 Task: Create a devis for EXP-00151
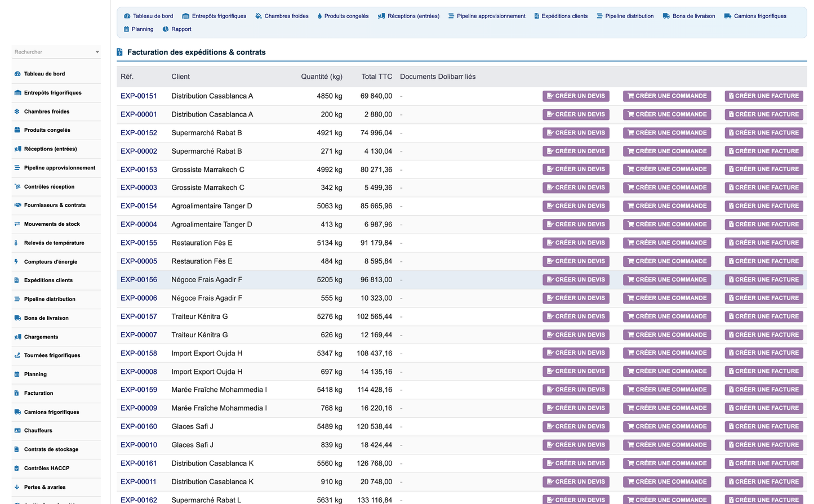(x=576, y=96)
